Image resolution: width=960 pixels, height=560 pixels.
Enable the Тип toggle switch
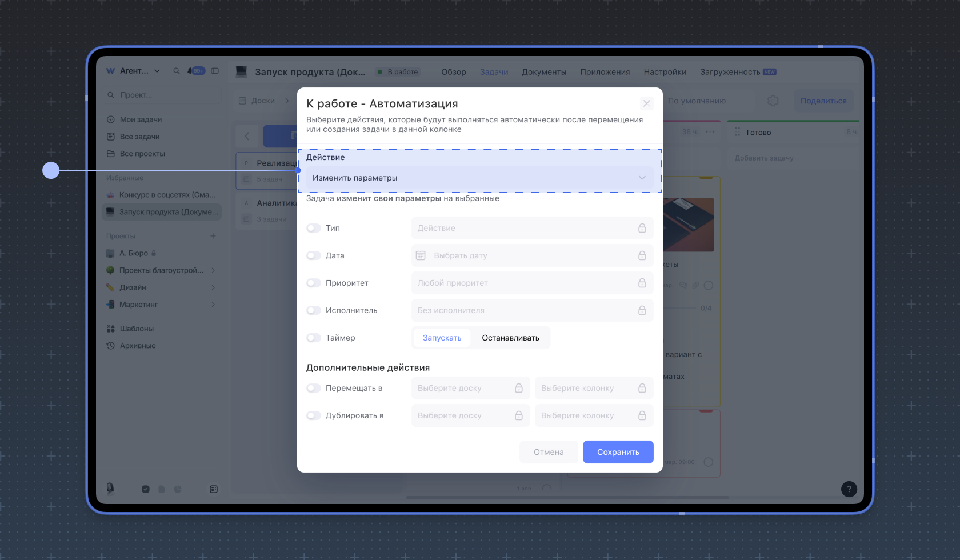click(x=314, y=228)
